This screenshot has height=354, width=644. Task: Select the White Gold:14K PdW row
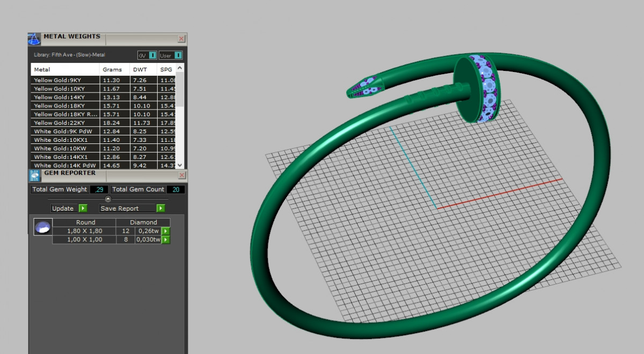(x=104, y=165)
